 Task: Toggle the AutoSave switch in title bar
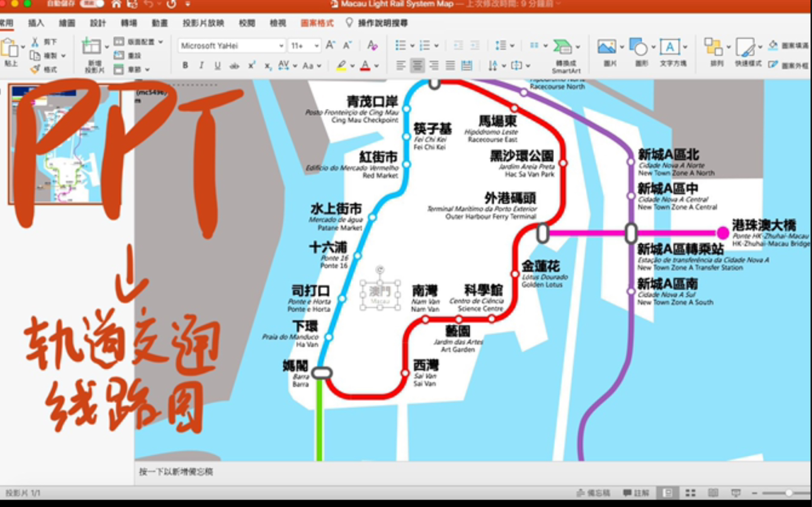92,4
